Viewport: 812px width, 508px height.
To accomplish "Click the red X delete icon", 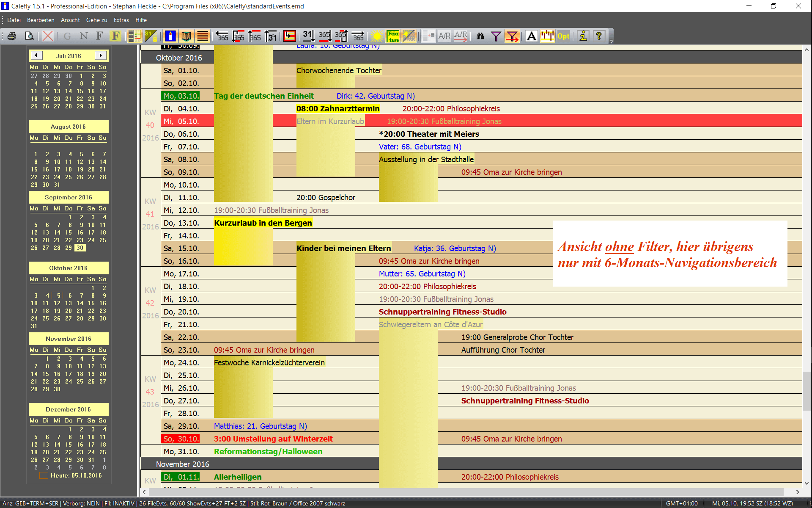I will pyautogui.click(x=48, y=36).
